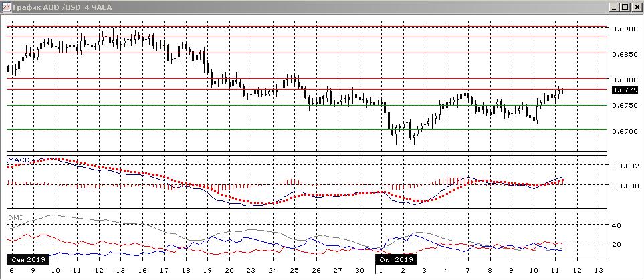The height and width of the screenshot is (280, 644).
Task: Click the date label 23 on time axis
Action: [x=251, y=271]
